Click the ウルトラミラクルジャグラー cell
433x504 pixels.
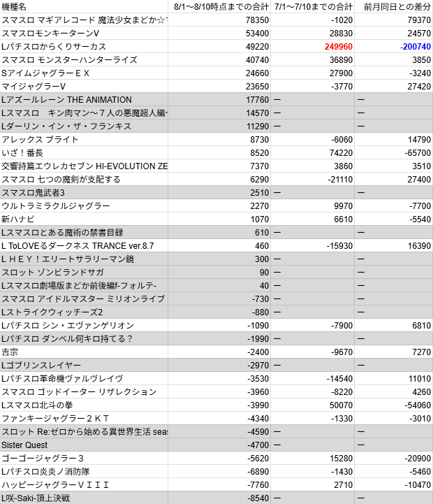84,206
